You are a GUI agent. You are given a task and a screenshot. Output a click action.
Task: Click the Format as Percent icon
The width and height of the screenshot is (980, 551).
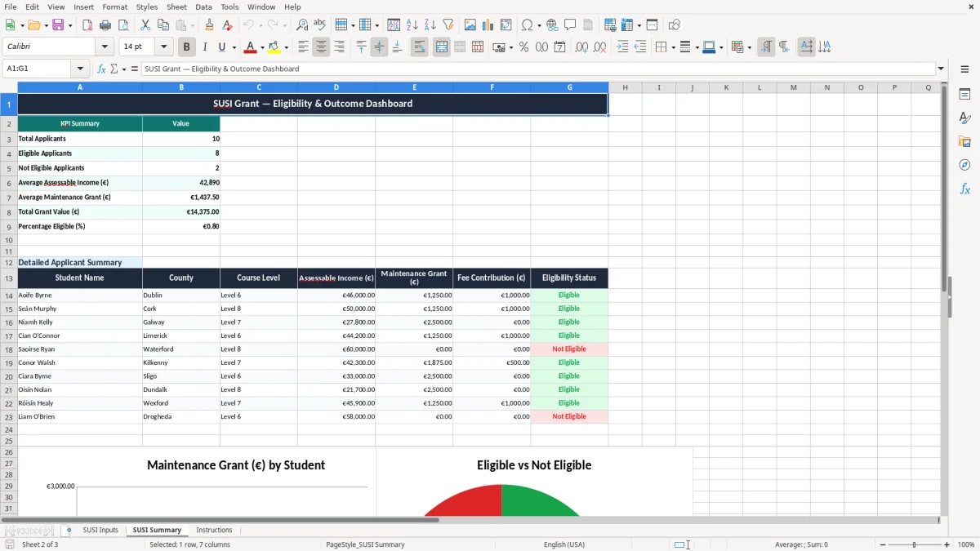coord(523,47)
